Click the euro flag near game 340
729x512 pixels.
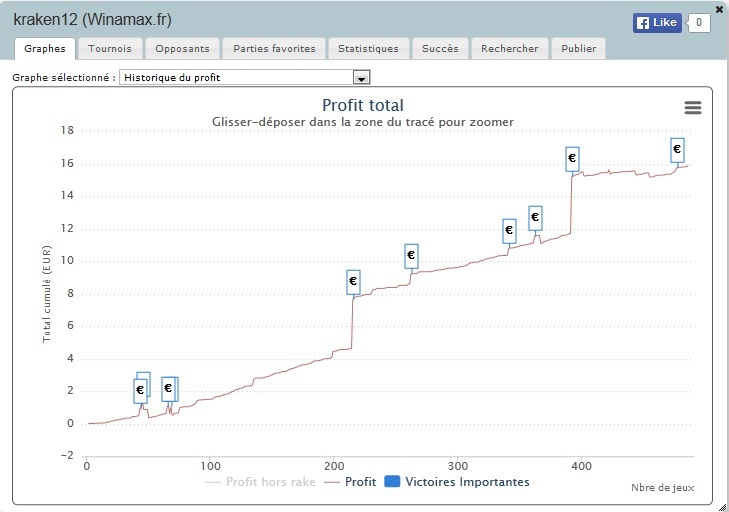pos(509,231)
